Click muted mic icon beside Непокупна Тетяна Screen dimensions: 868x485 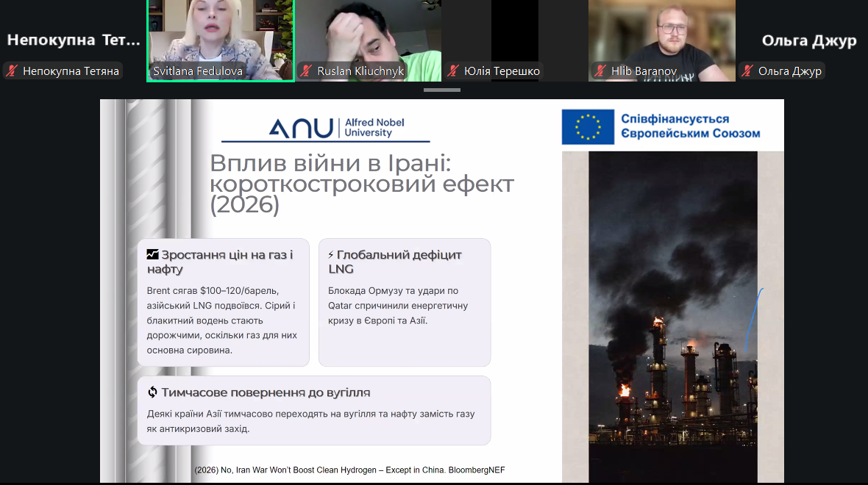point(12,71)
